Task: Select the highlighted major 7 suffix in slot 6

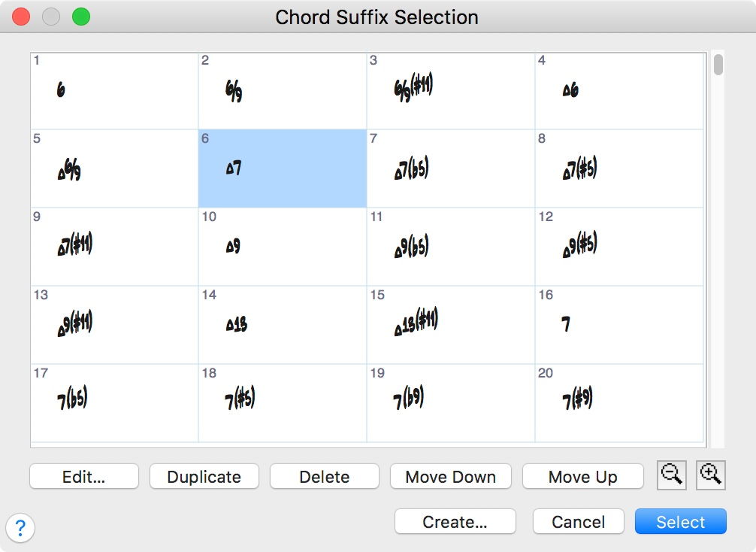Action: click(x=283, y=168)
